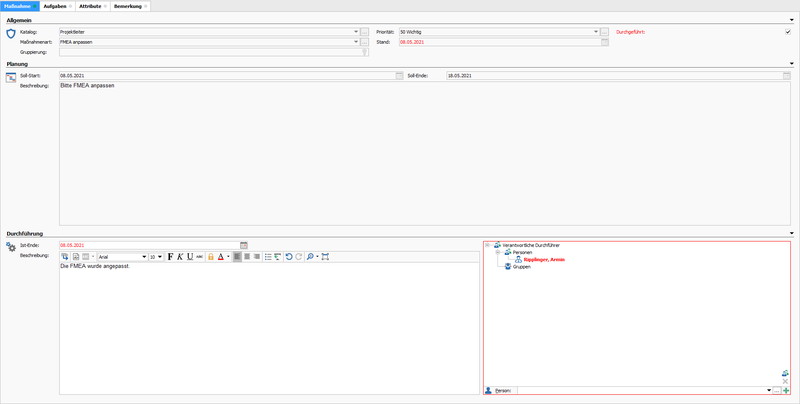Click the undo icon in editor toolbar
This screenshot has width=800, height=404.
(x=289, y=257)
